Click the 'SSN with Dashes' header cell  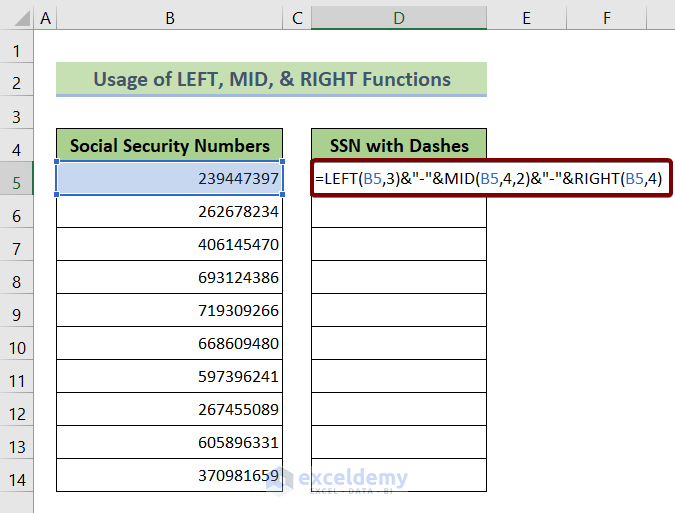(399, 145)
